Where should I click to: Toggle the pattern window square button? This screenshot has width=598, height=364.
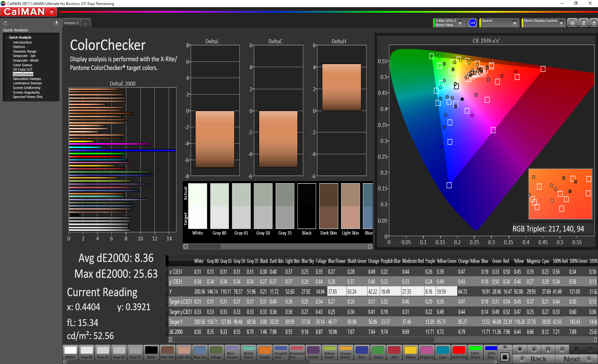(505, 357)
